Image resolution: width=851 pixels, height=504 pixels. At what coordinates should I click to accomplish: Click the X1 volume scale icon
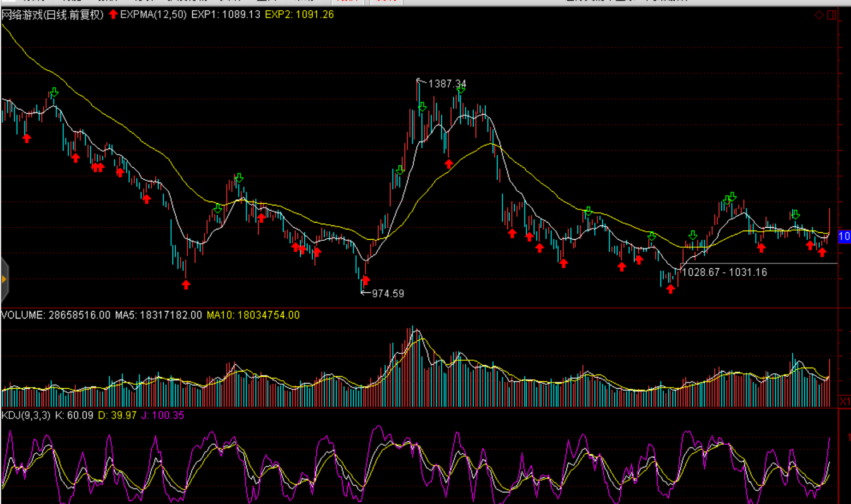point(844,401)
